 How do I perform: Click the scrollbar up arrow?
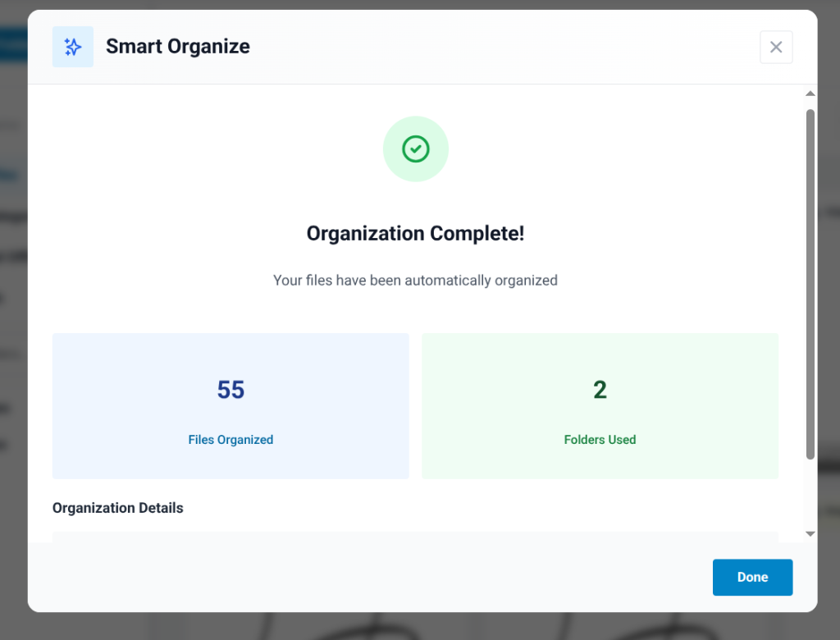810,94
